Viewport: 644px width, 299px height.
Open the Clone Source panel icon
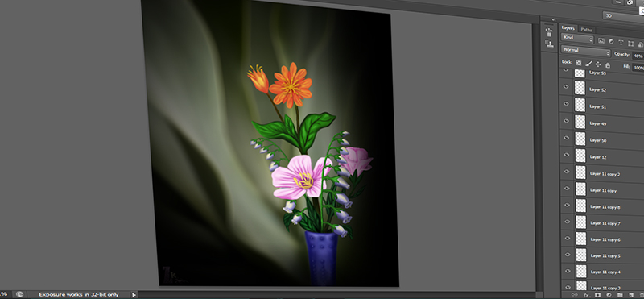point(549,44)
